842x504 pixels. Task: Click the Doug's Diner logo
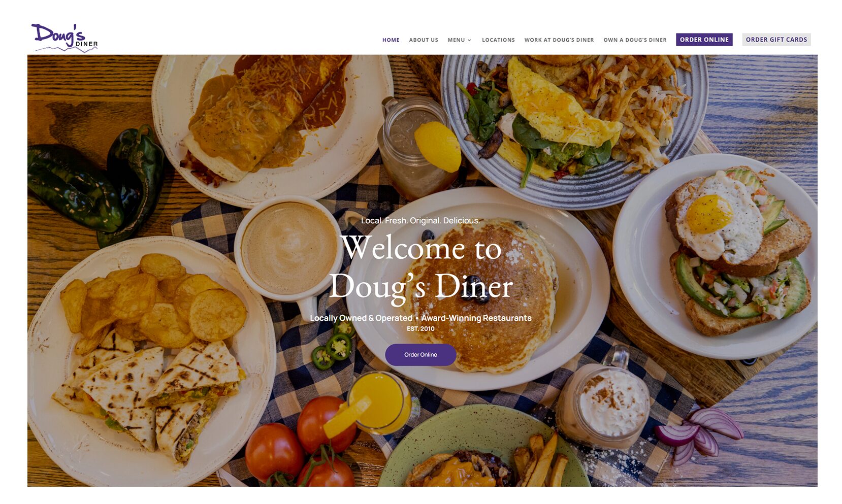click(x=64, y=38)
